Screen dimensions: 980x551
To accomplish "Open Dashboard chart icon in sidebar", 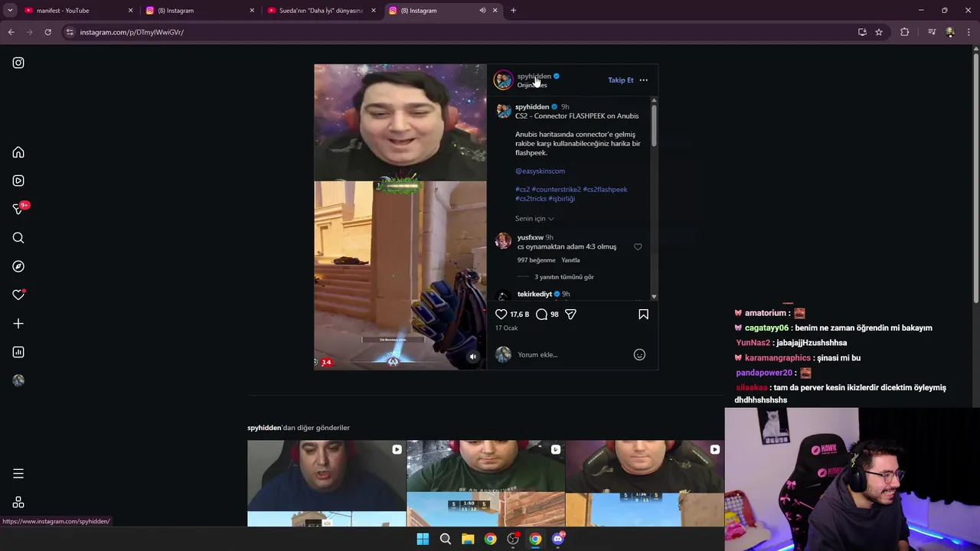I will pos(18,352).
